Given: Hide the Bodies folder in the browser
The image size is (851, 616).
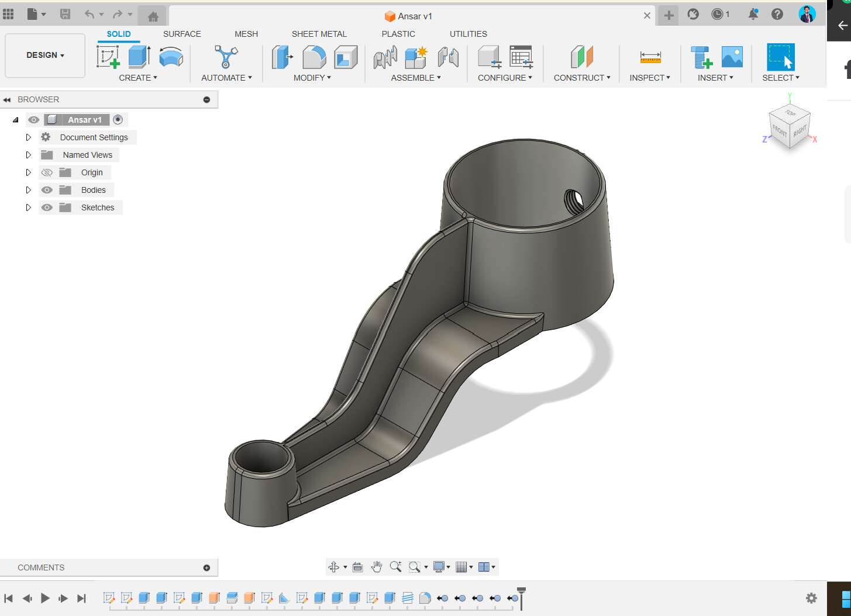Looking at the screenshot, I should 47,189.
